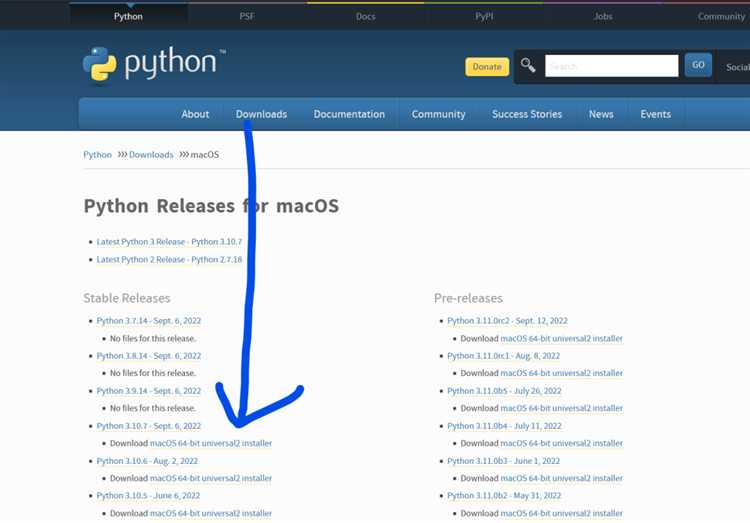Click the Downloads breadcrumb link
This screenshot has width=750, height=523.
click(x=151, y=155)
